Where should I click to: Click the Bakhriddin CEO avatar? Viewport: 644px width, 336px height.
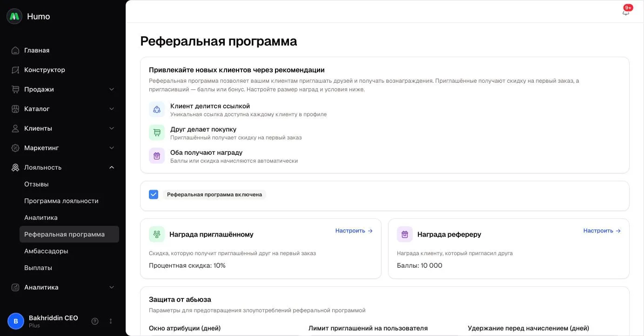(x=16, y=321)
